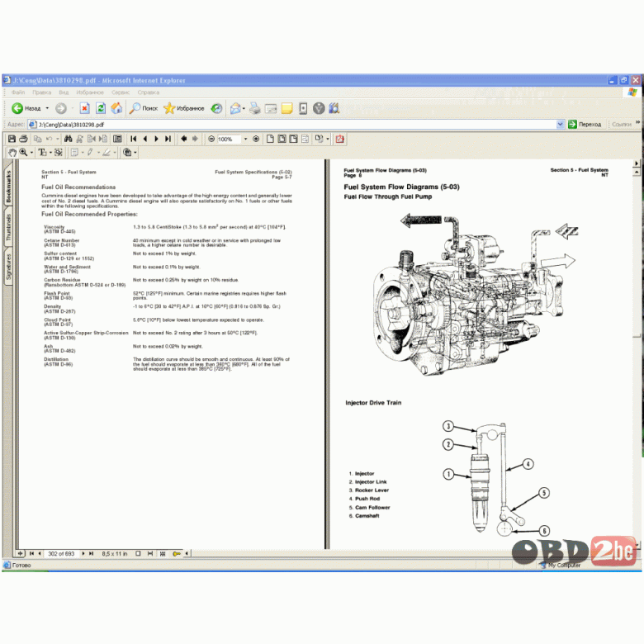Viewport: 644px width, 644px height.
Task: Open the Избранное favorites panel
Action: point(183,108)
